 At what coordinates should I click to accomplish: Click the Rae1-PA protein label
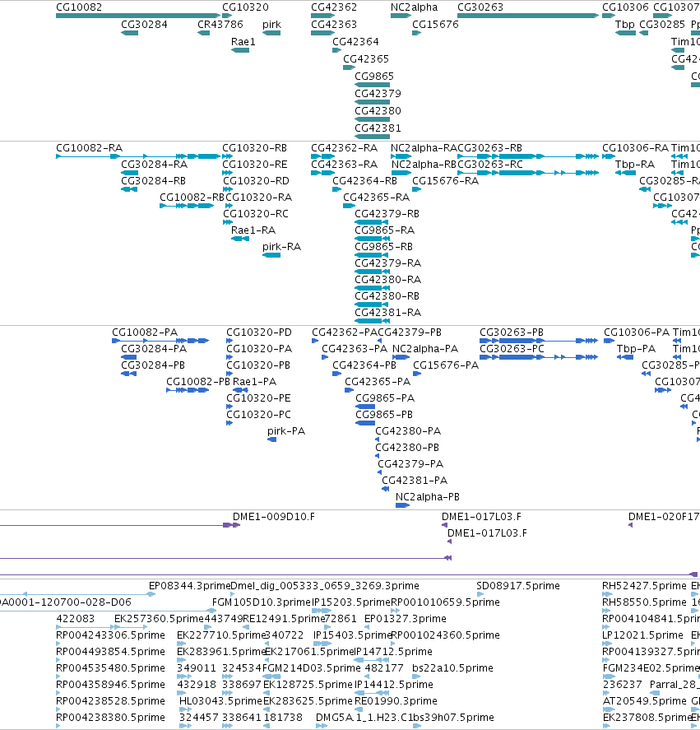pyautogui.click(x=255, y=382)
